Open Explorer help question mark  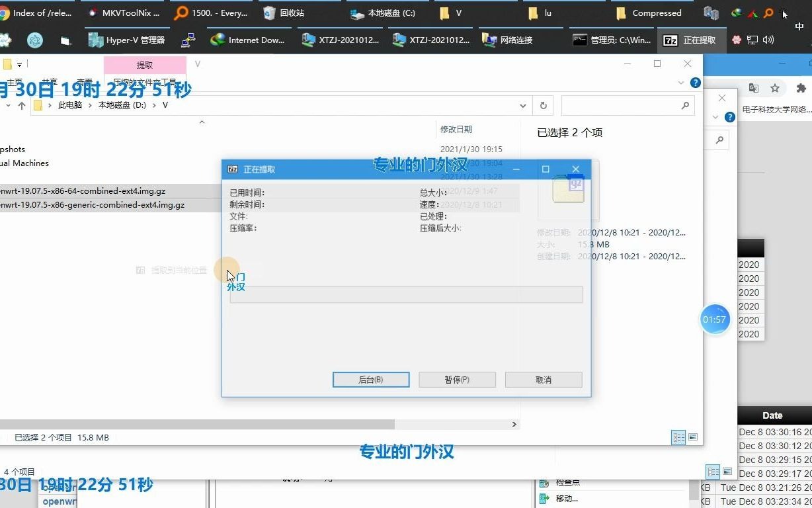(695, 83)
